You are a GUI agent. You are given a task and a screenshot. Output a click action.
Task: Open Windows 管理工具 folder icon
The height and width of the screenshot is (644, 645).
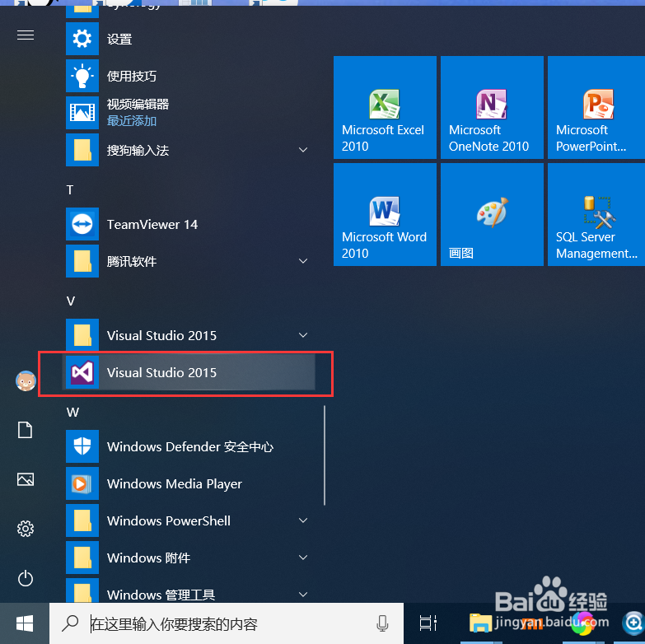[x=82, y=590]
